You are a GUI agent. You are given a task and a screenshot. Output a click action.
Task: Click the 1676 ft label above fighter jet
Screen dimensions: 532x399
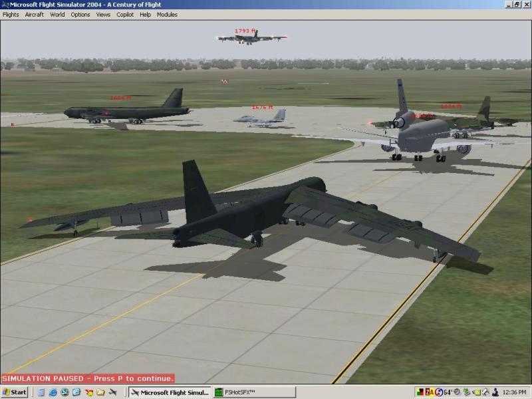coord(262,107)
